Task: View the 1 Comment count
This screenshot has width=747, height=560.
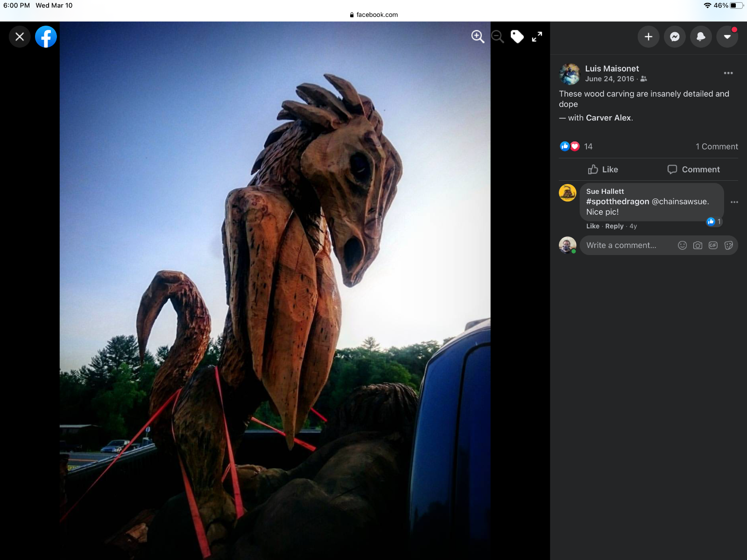Action: click(717, 147)
